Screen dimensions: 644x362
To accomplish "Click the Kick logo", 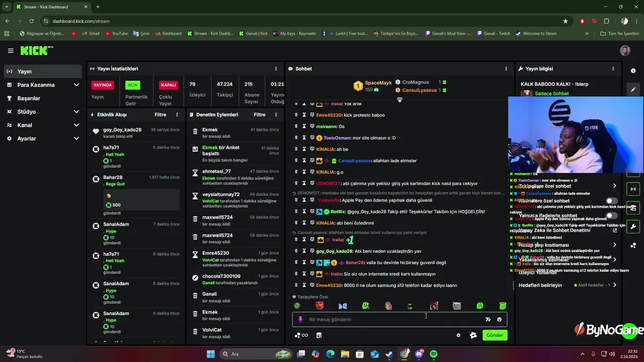I will [x=36, y=50].
